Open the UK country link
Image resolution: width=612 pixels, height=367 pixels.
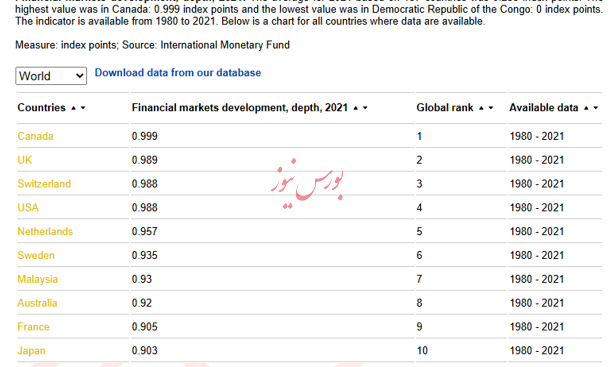point(25,160)
